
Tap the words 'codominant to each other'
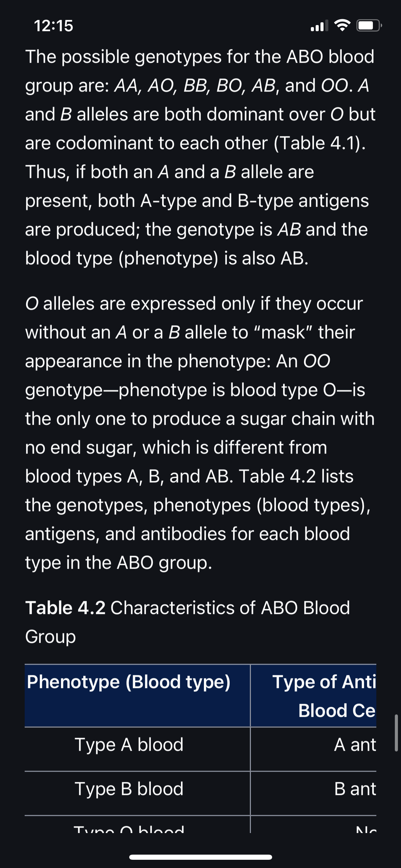(162, 143)
